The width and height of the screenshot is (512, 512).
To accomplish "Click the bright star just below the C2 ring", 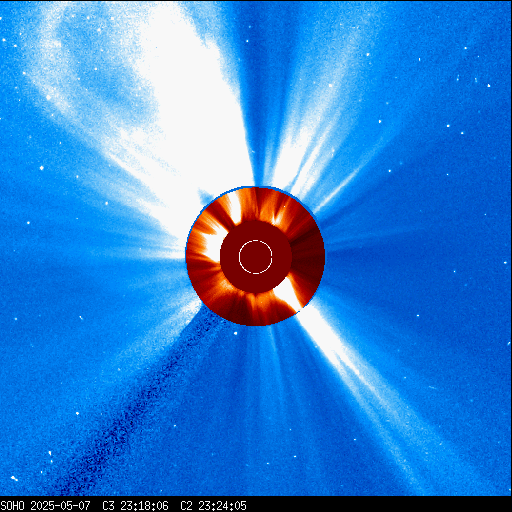I will click(236, 333).
